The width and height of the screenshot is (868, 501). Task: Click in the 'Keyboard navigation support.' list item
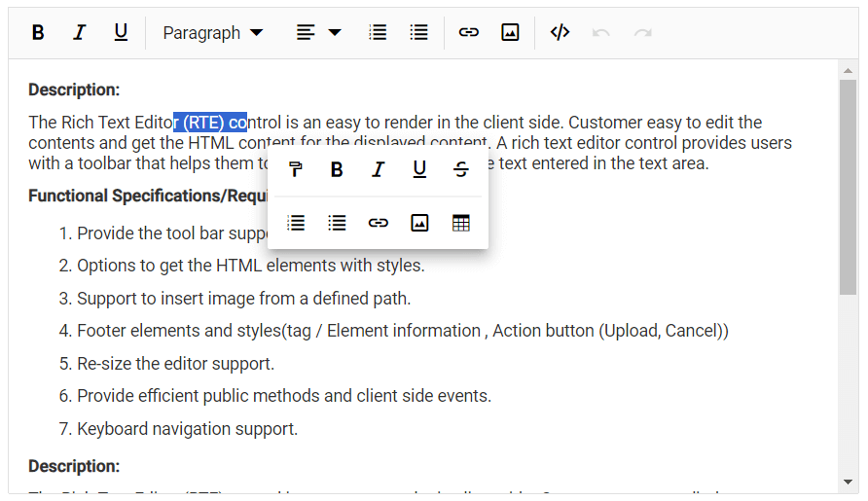tap(187, 429)
